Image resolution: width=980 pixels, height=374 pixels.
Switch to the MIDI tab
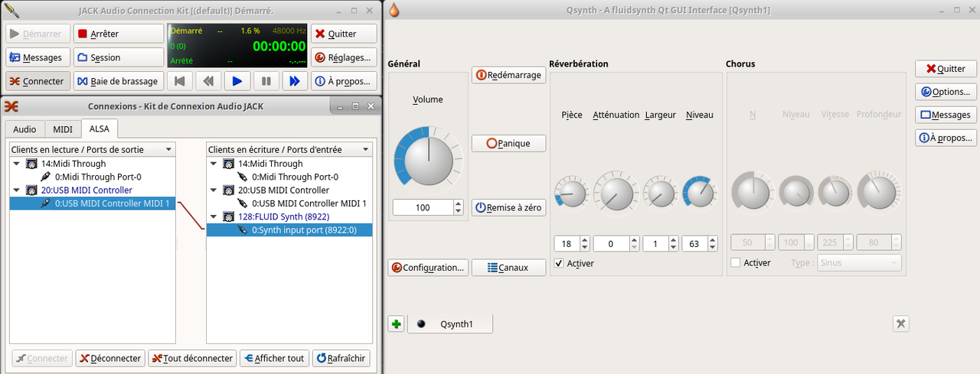[x=63, y=129]
